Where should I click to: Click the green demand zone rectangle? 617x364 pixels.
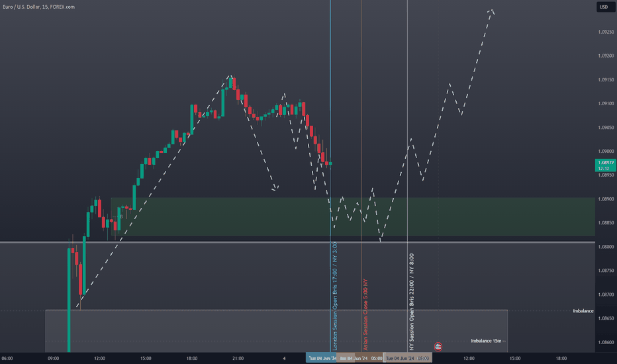353,216
